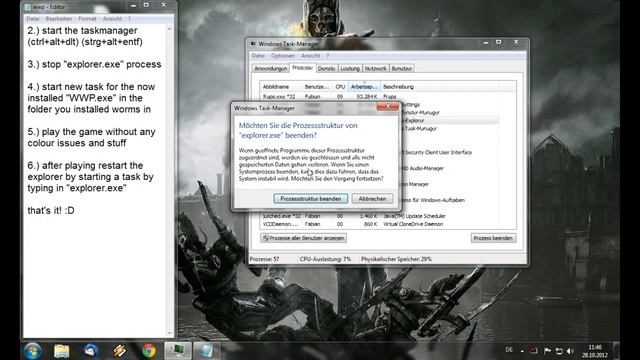Show hidden tray icons arrow
This screenshot has height=360, width=640.
(522, 351)
